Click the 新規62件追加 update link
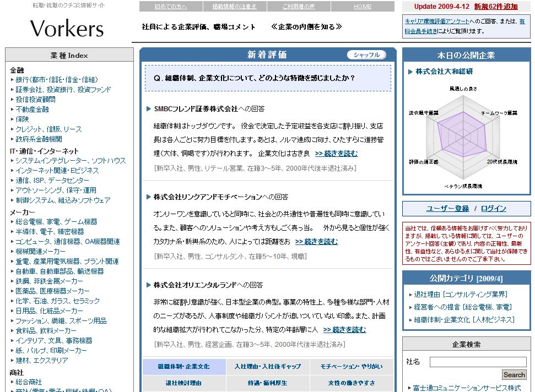This screenshot has width=535, height=392. [496, 7]
